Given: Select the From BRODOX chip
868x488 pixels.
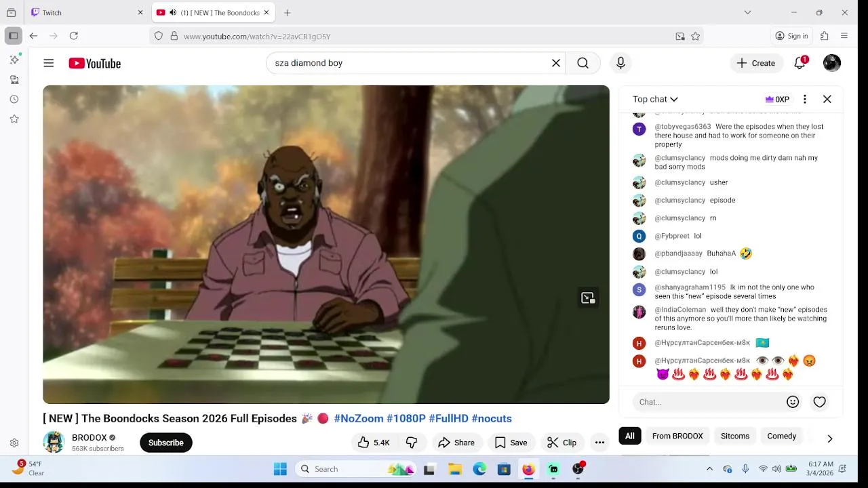Looking at the screenshot, I should coord(677,436).
